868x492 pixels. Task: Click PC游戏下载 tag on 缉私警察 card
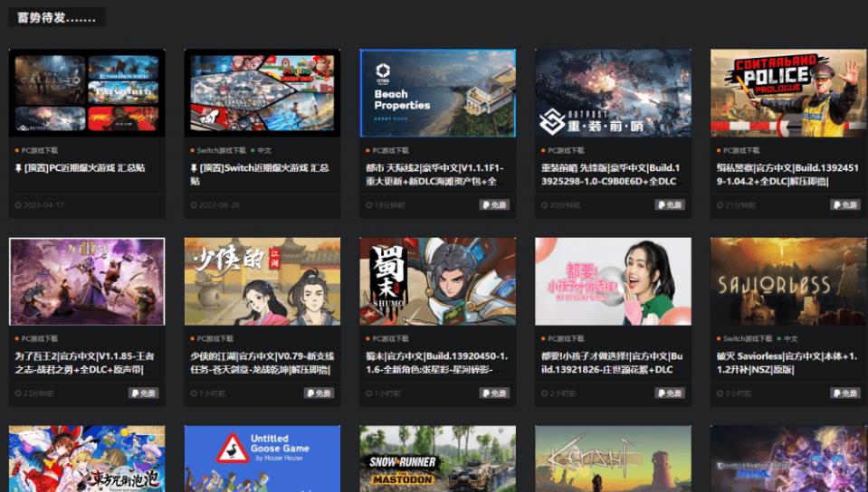pos(739,150)
